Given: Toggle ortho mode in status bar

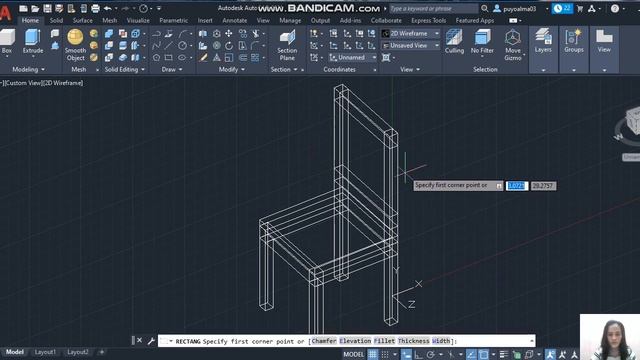Looking at the screenshot, I should click(418, 354).
